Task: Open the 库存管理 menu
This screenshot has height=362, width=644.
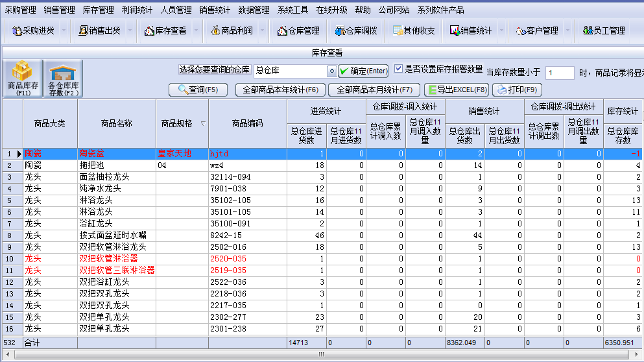Action: (x=99, y=10)
